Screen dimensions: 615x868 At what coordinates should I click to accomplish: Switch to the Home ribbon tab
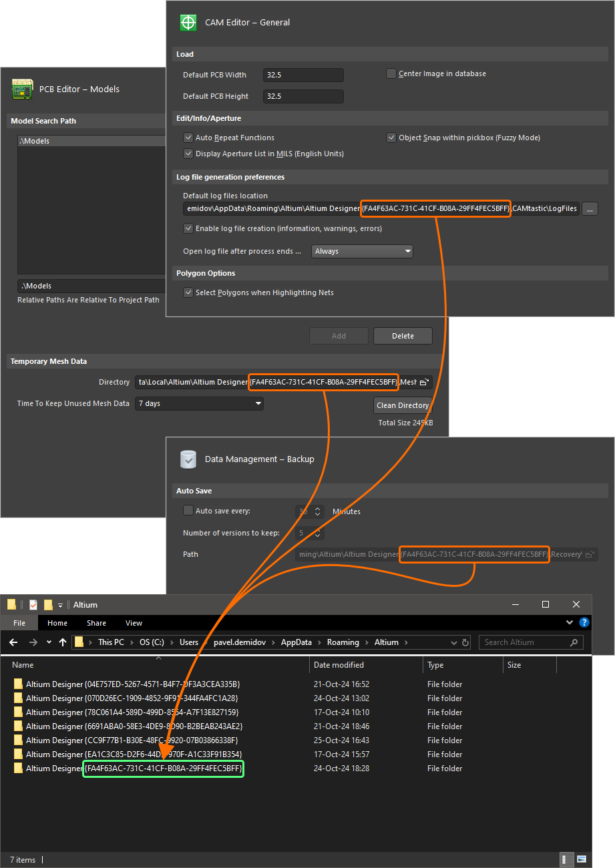click(57, 623)
